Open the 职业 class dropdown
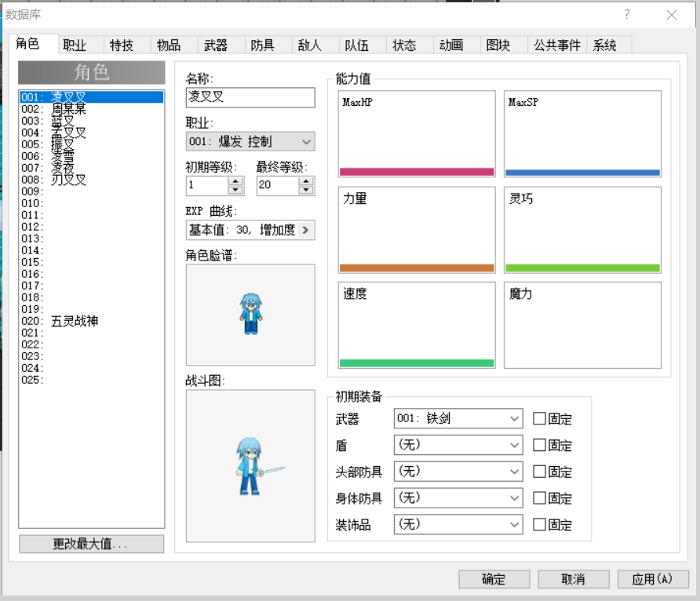This screenshot has width=700, height=601. [250, 141]
